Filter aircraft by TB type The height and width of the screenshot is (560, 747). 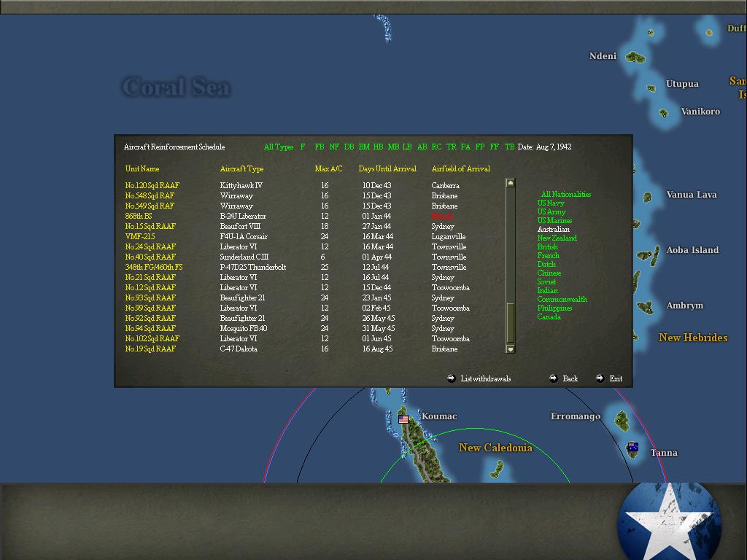click(509, 147)
